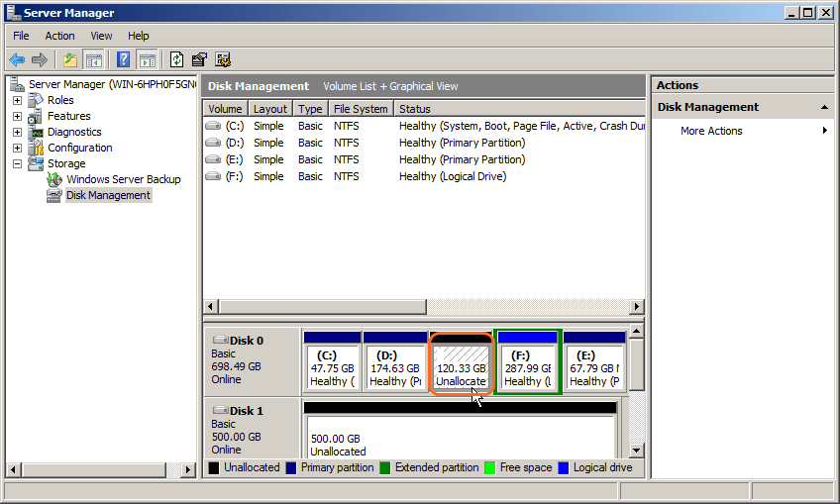Click the Disk Management tree icon
The height and width of the screenshot is (504, 840).
point(54,195)
